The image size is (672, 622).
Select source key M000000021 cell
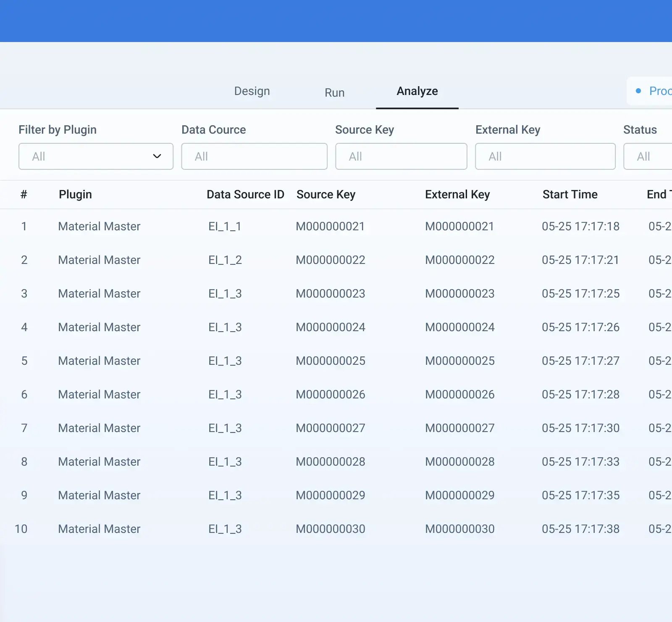pyautogui.click(x=330, y=226)
